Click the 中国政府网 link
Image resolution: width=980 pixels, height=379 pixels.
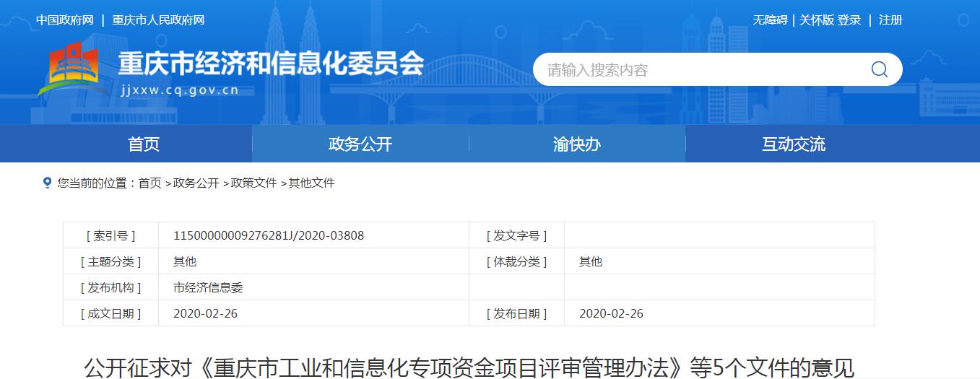(65, 20)
